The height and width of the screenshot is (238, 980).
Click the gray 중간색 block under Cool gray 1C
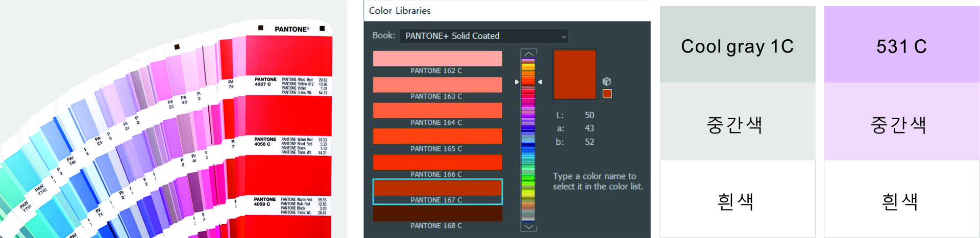click(x=738, y=121)
